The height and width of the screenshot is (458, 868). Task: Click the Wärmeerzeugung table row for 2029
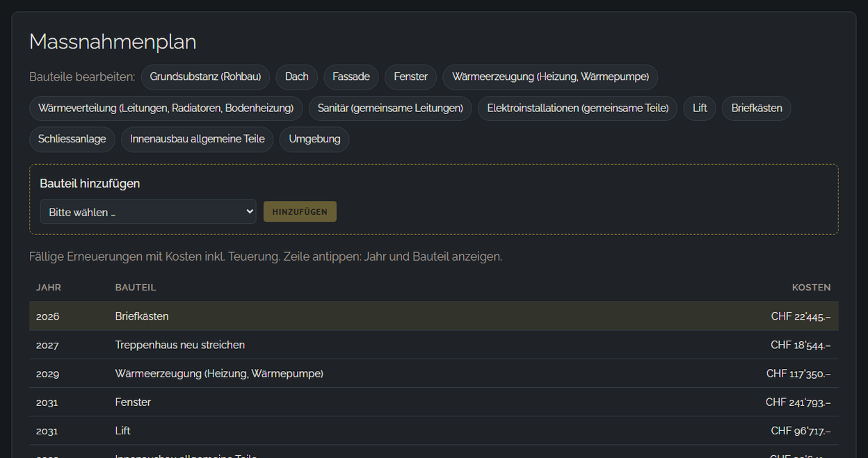coord(434,373)
